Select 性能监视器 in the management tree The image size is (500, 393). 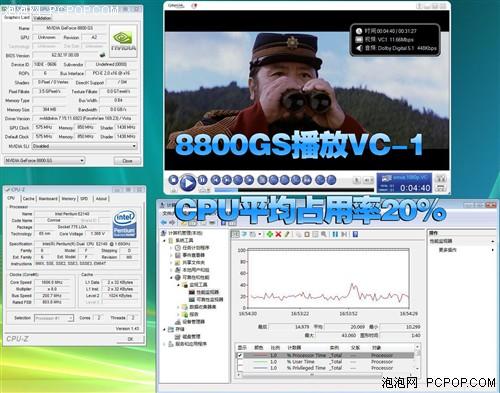coord(207,292)
